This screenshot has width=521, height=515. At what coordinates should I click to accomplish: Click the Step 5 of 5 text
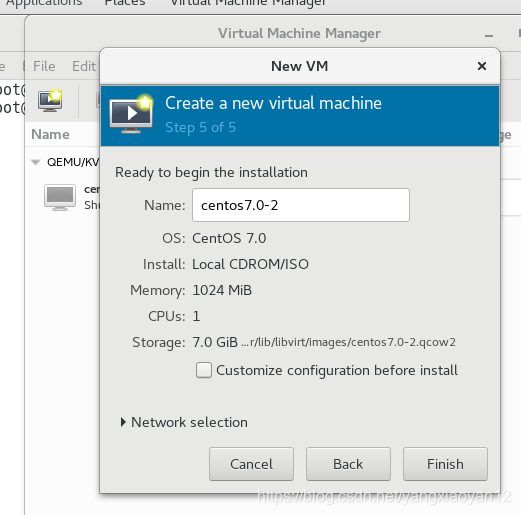[200, 127]
